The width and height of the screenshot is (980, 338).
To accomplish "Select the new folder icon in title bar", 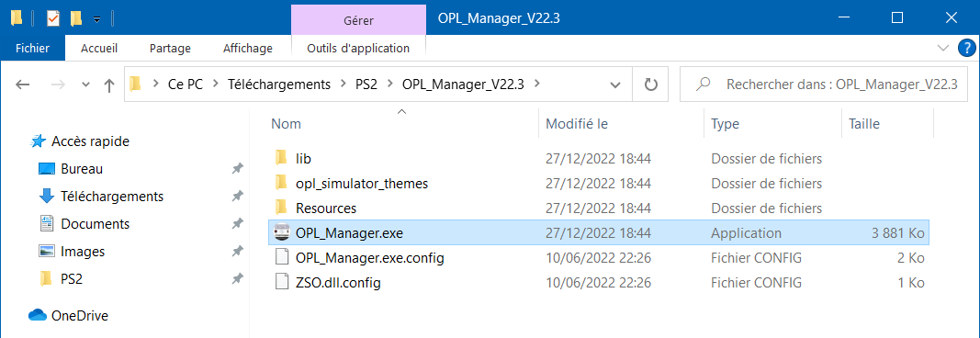I will (x=76, y=19).
